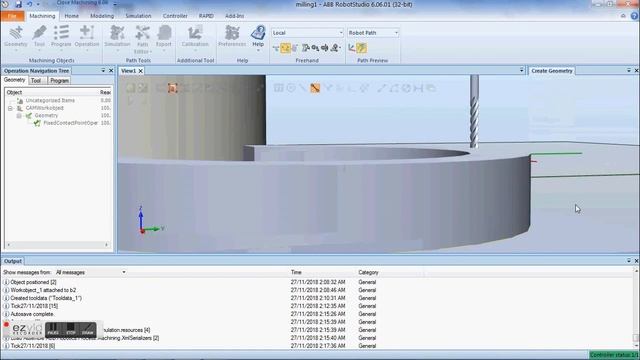
Task: Toggle the highlighted Path Preview icon
Action: point(361,48)
